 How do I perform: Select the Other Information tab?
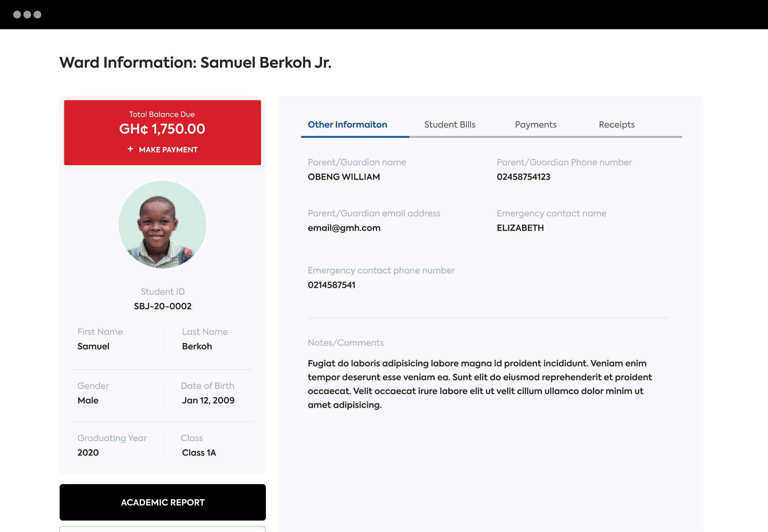[x=347, y=125]
